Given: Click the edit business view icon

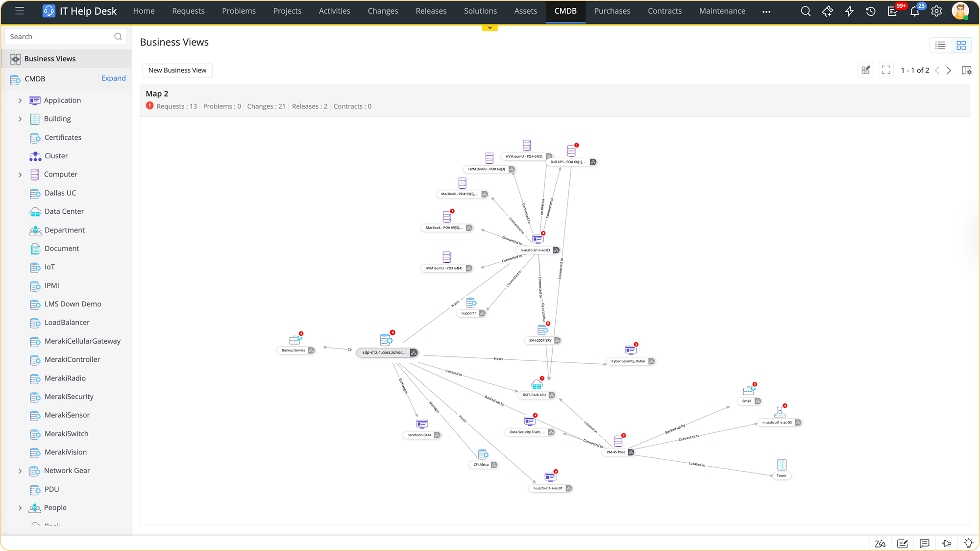Looking at the screenshot, I should [866, 70].
